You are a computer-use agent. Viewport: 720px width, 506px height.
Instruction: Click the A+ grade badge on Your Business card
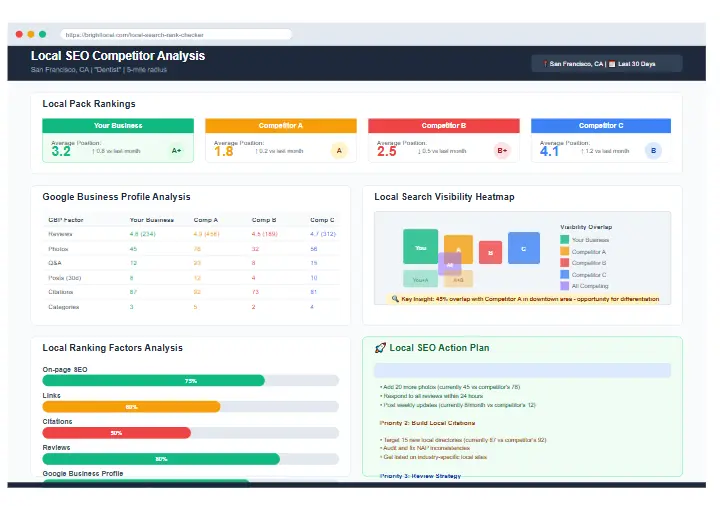click(176, 151)
